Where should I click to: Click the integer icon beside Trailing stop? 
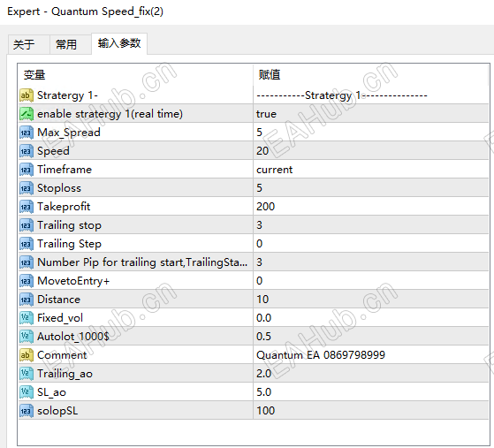point(27,225)
